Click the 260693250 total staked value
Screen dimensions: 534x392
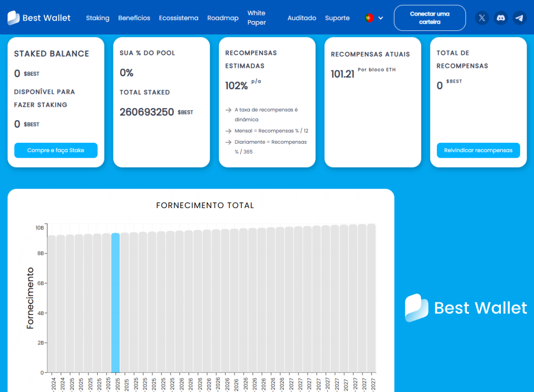click(147, 112)
